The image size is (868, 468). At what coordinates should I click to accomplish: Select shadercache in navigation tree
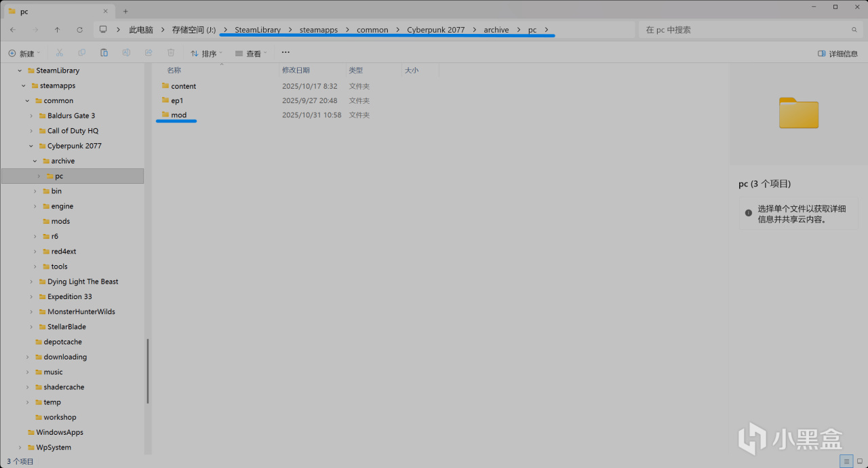click(x=64, y=387)
